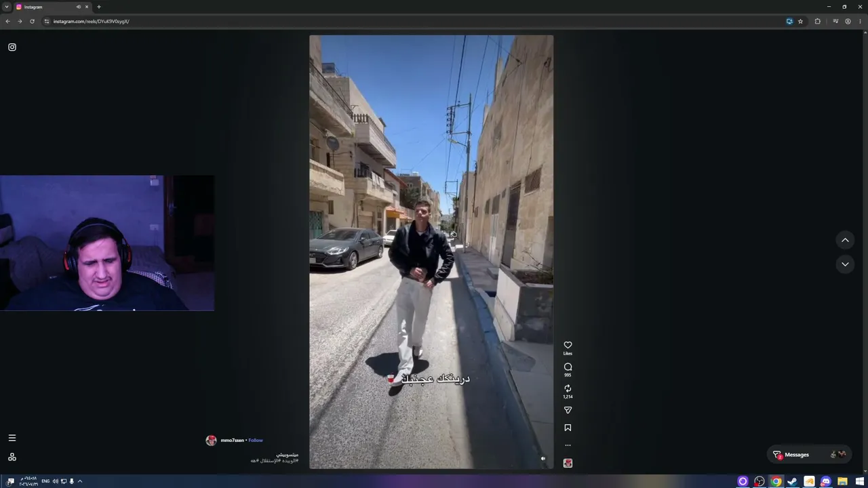Open the reel's comments (995)
This screenshot has width=868, height=488.
click(568, 367)
